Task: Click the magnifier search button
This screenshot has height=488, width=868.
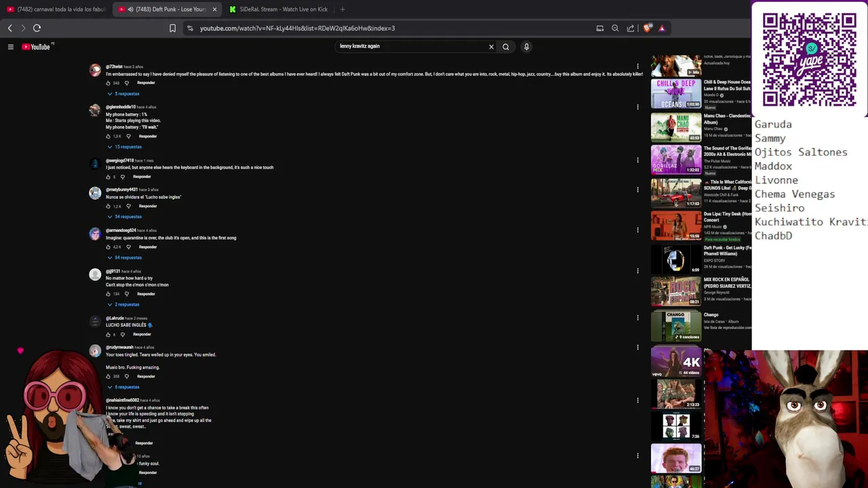Action: 505,47
